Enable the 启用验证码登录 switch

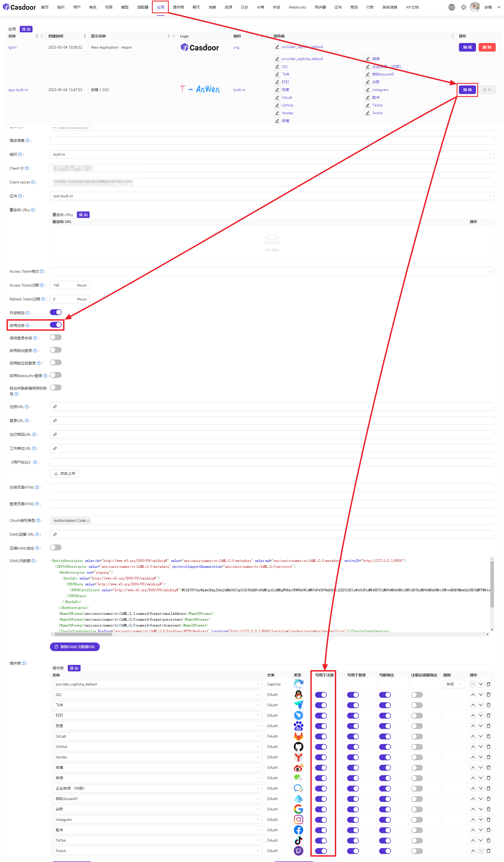point(56,363)
